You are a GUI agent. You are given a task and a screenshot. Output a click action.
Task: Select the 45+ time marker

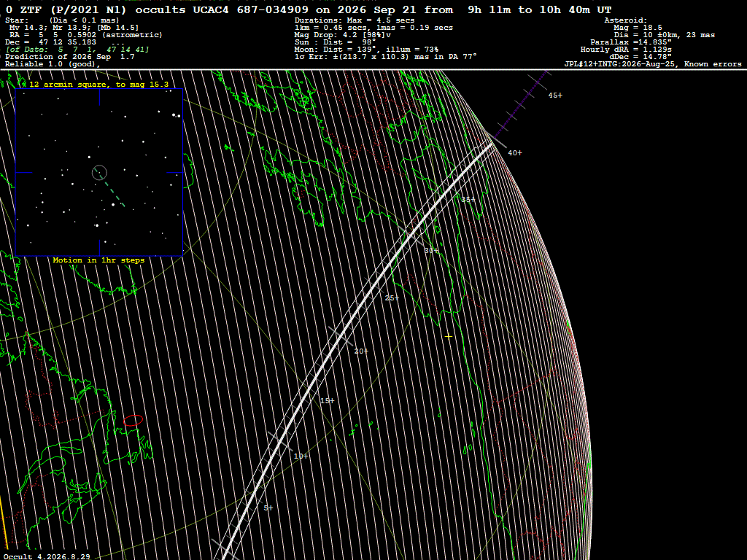[x=555, y=96]
